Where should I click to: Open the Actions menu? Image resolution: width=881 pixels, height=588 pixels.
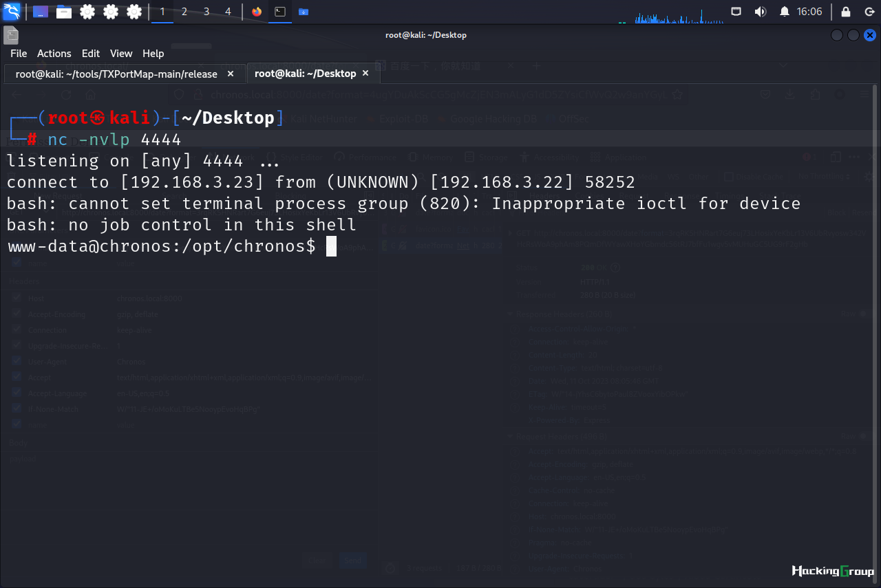54,53
